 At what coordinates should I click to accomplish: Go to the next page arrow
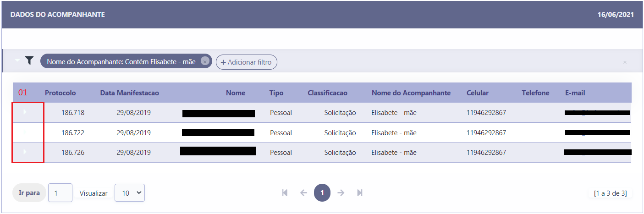click(x=341, y=193)
